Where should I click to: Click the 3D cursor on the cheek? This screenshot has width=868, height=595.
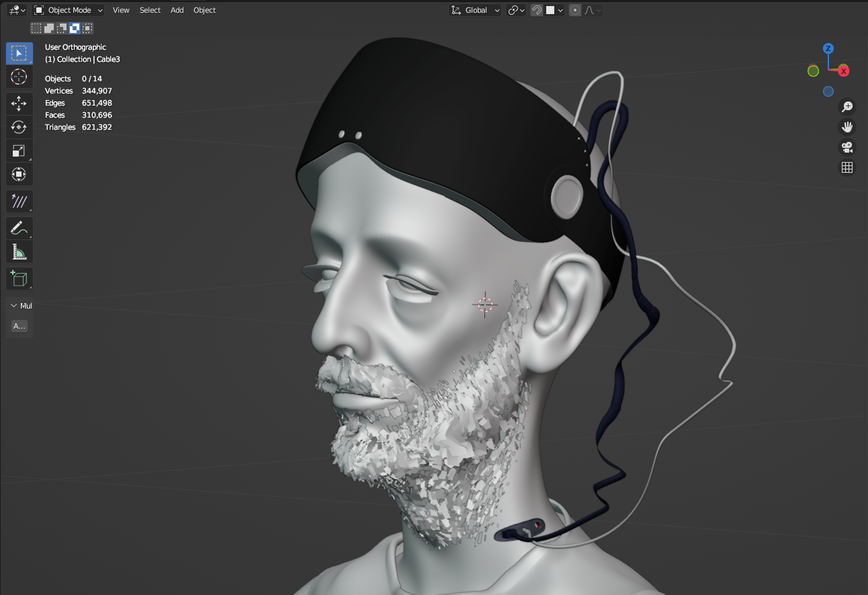point(485,304)
